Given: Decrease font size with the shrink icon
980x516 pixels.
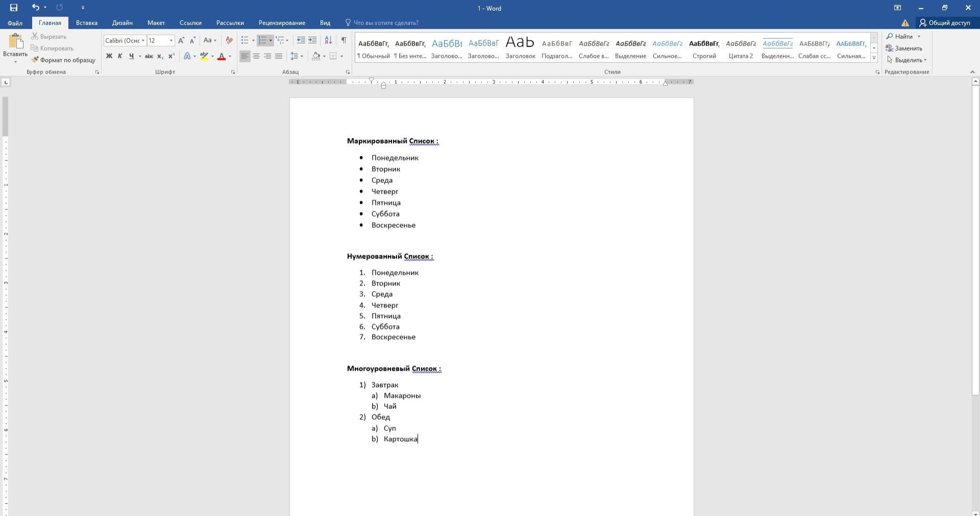Looking at the screenshot, I should coord(192,40).
